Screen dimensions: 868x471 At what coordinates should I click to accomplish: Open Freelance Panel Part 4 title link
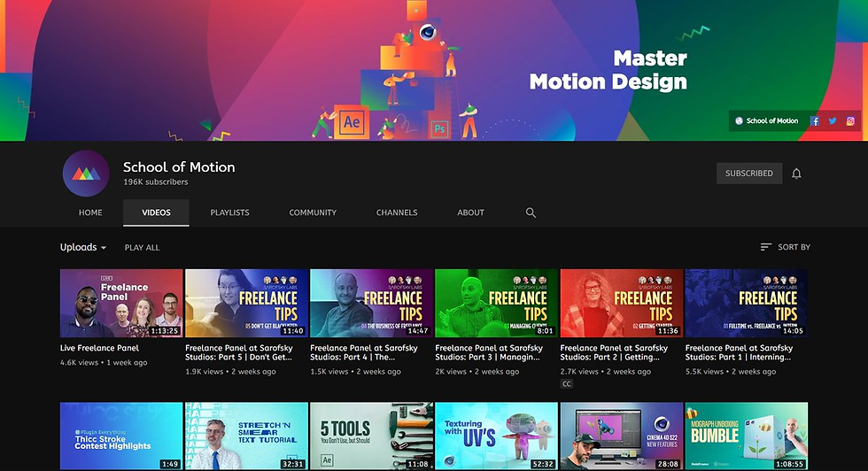364,352
